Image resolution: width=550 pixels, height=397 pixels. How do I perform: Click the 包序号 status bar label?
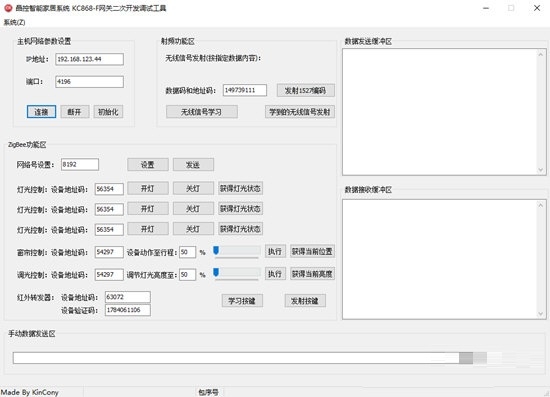tap(208, 392)
